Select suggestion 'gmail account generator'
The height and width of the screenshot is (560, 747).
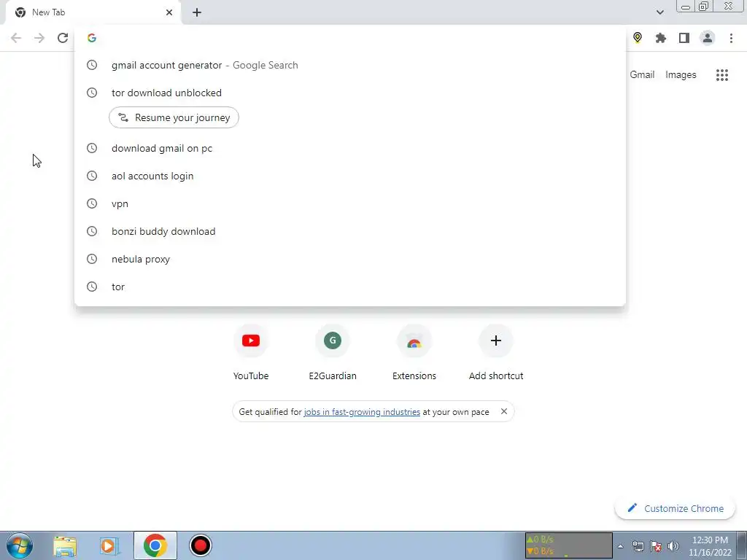[350, 65]
